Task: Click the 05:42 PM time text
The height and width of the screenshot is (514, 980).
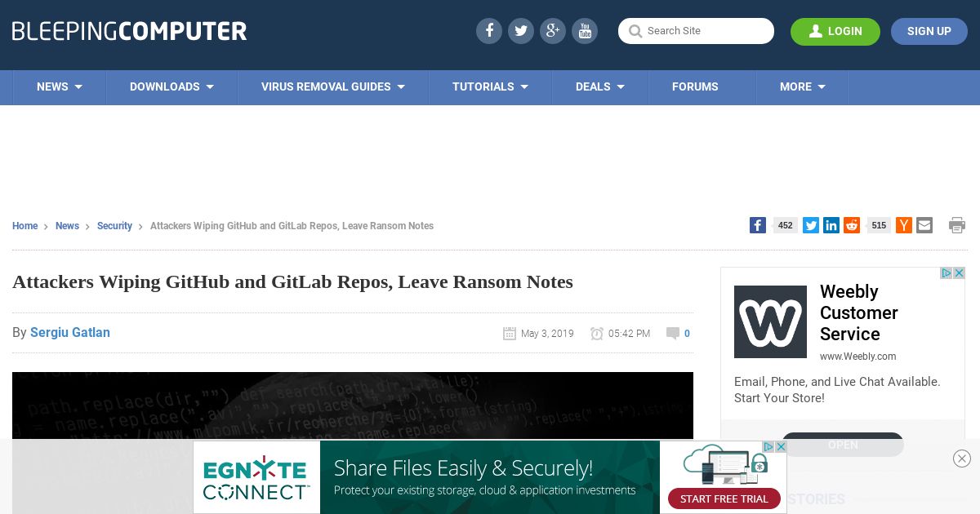Action: click(629, 334)
